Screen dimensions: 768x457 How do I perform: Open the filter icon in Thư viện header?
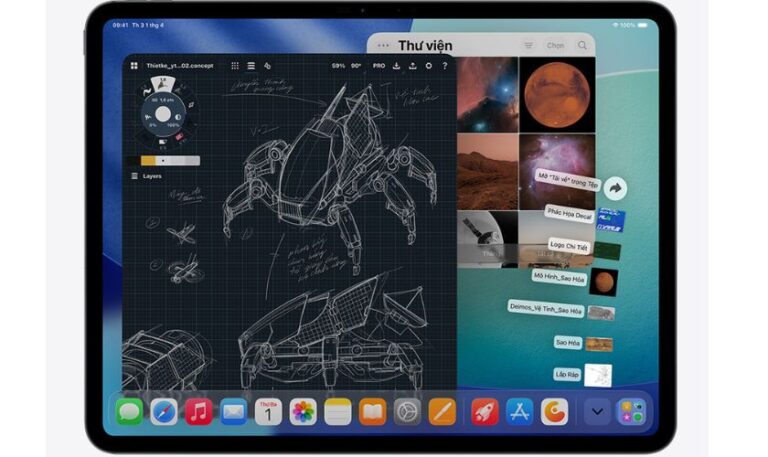tap(528, 46)
